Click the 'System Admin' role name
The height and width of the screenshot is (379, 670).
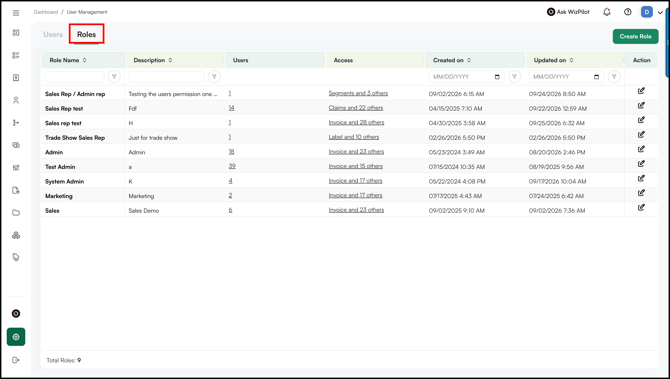[65, 181]
